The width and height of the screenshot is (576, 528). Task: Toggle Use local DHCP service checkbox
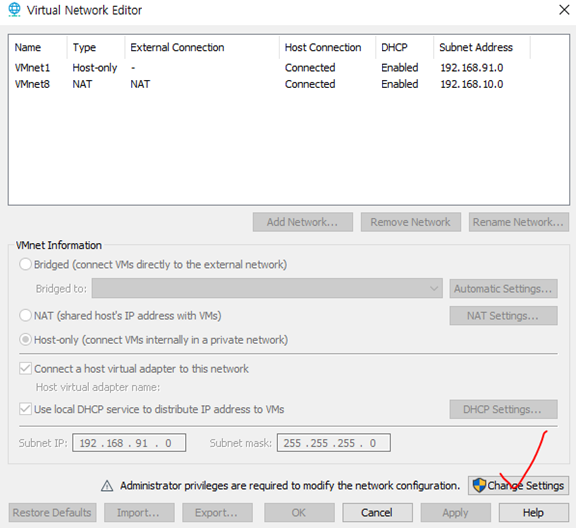pyautogui.click(x=25, y=409)
